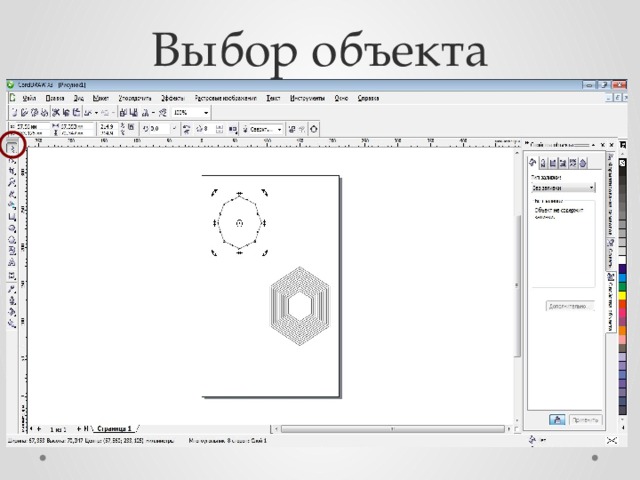
Task: Click the rotation angle input field
Action: (x=160, y=129)
